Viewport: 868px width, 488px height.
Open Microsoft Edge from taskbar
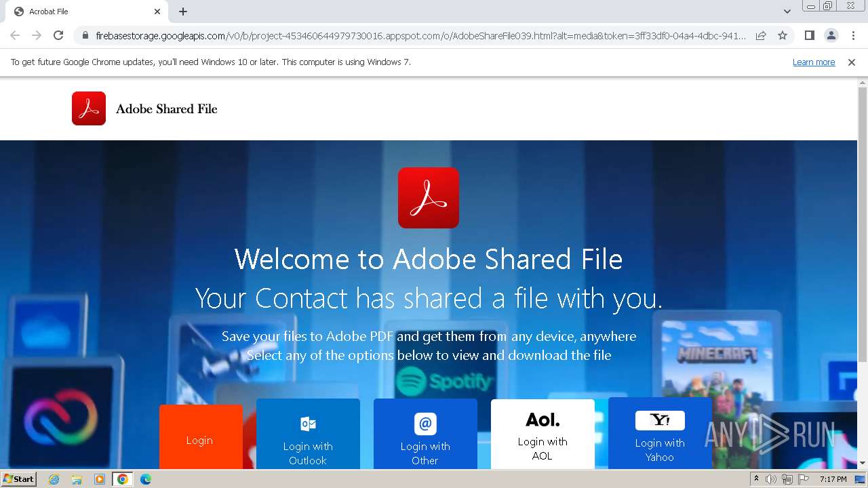coord(146,479)
